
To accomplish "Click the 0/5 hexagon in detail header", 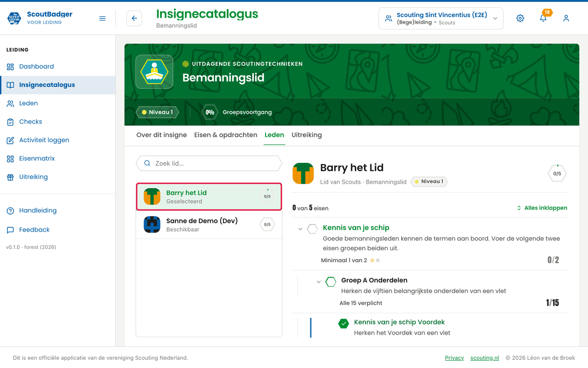I will [557, 173].
